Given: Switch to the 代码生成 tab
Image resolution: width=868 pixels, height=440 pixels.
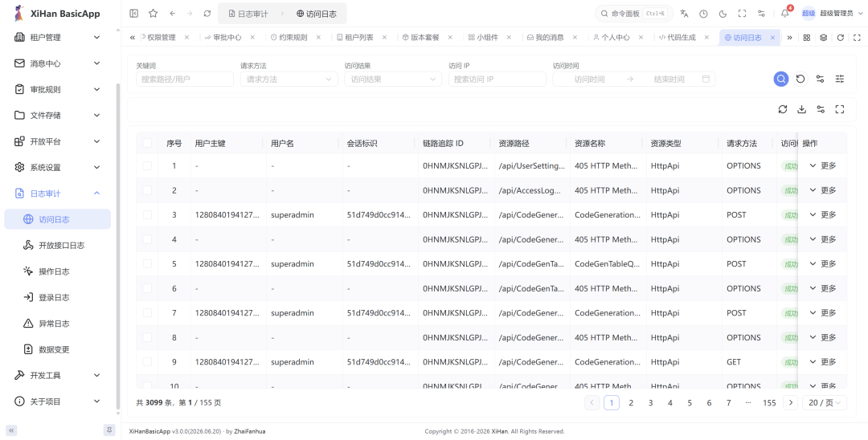Looking at the screenshot, I should [681, 38].
